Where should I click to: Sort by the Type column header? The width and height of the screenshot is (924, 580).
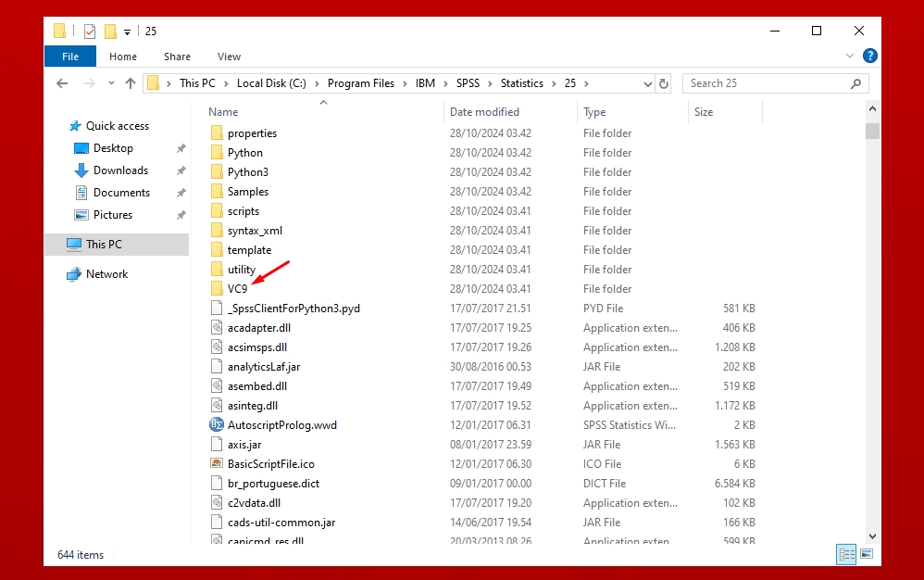click(594, 112)
